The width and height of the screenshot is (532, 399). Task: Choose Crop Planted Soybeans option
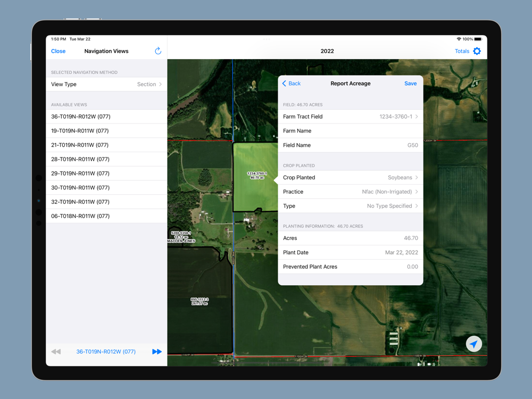pos(351,178)
